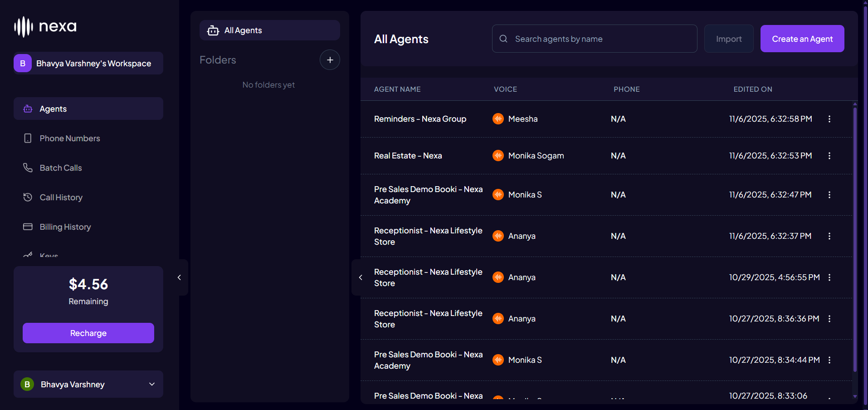Collapse the folders panel

coord(361,277)
